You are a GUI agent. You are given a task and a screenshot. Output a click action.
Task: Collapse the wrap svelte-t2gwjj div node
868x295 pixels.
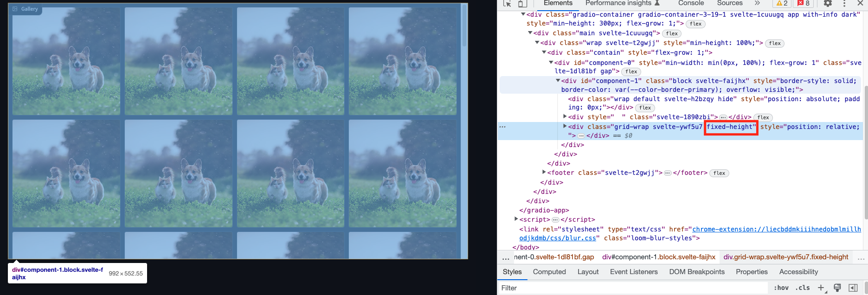(x=537, y=43)
